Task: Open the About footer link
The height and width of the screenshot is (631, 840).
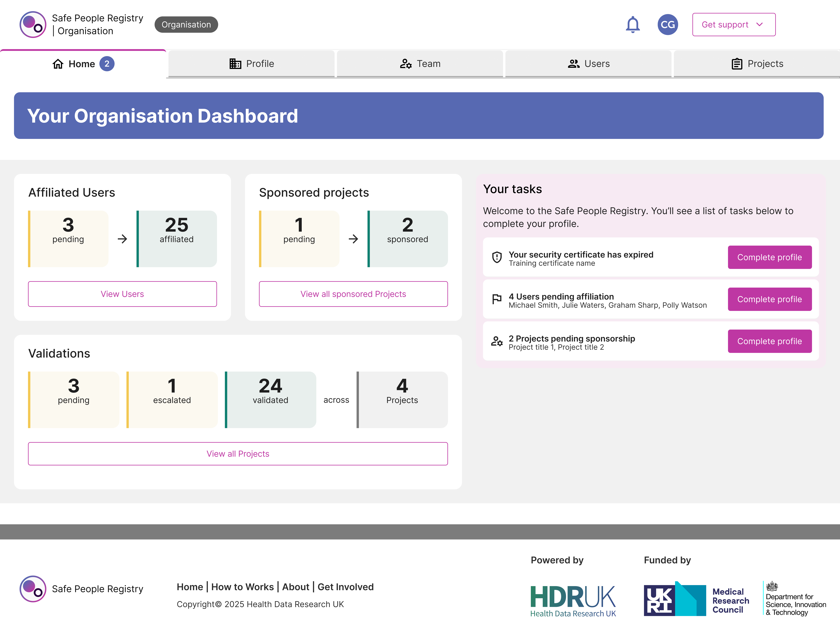Action: click(295, 587)
